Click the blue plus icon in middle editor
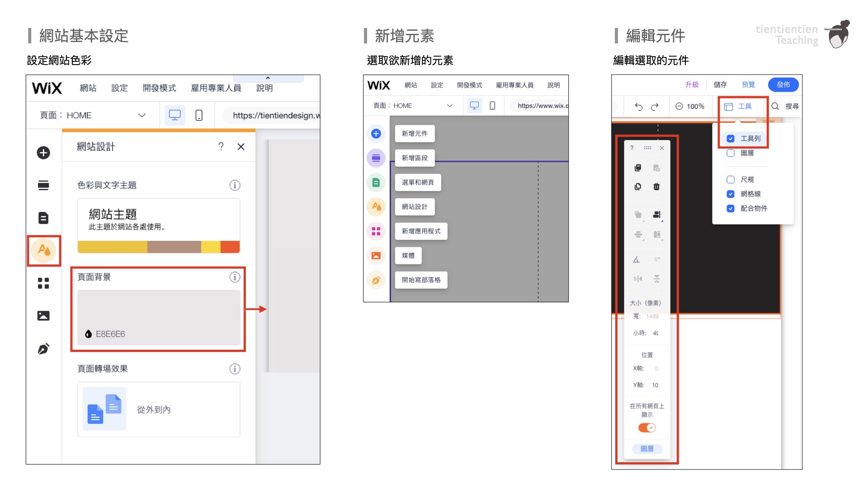Screen dimensions: 868x488 tap(376, 134)
